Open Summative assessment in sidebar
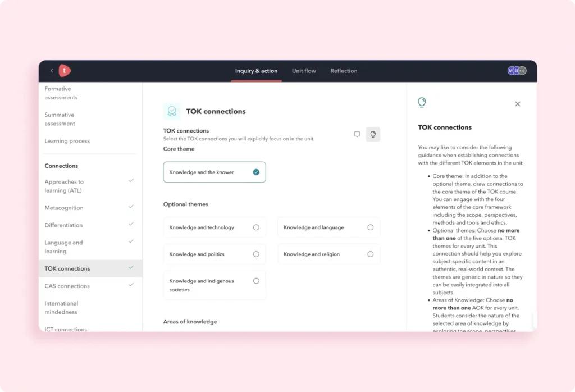Image resolution: width=575 pixels, height=392 pixels. coord(60,119)
